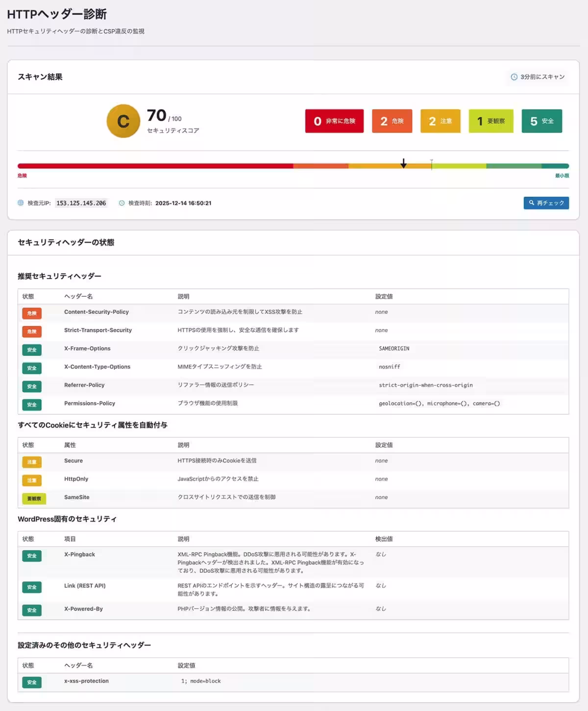Select the orange 危険 count badge in summary

pyautogui.click(x=392, y=121)
